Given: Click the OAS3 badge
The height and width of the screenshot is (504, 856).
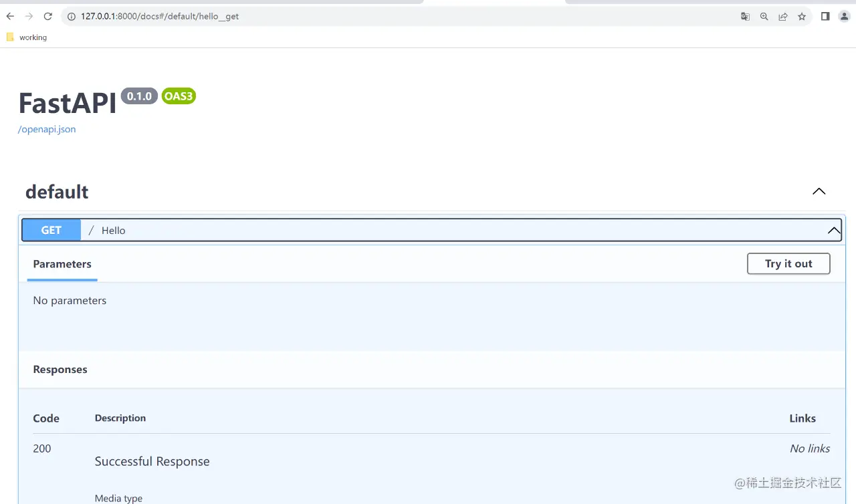Looking at the screenshot, I should coord(179,96).
